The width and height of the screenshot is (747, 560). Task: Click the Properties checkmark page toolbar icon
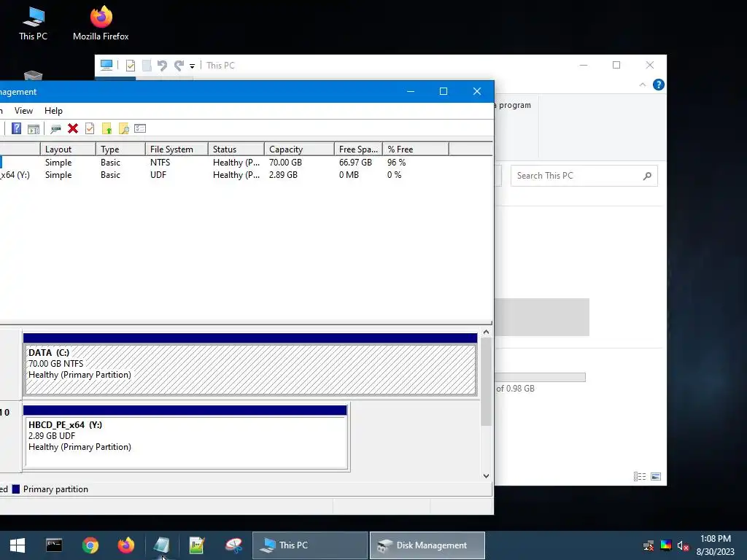pos(90,128)
